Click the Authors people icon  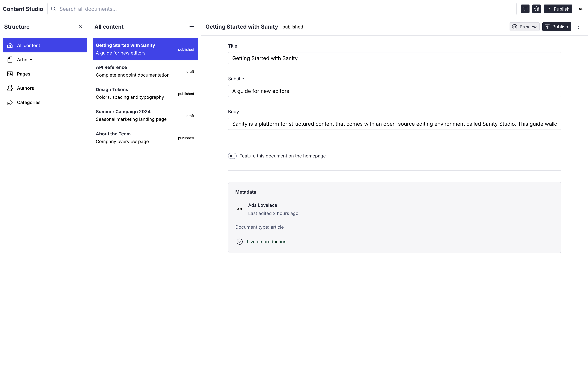point(10,88)
